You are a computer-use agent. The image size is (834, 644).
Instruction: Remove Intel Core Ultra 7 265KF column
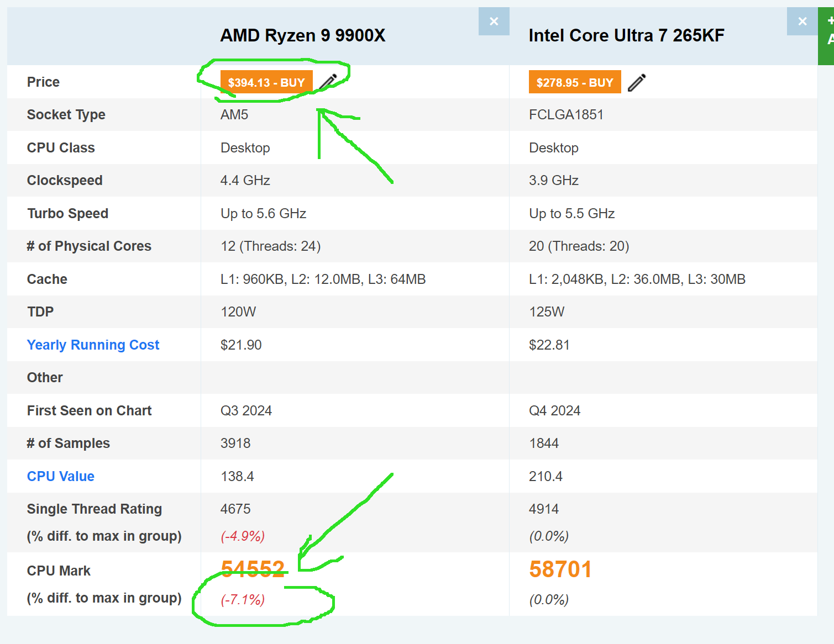click(x=802, y=22)
